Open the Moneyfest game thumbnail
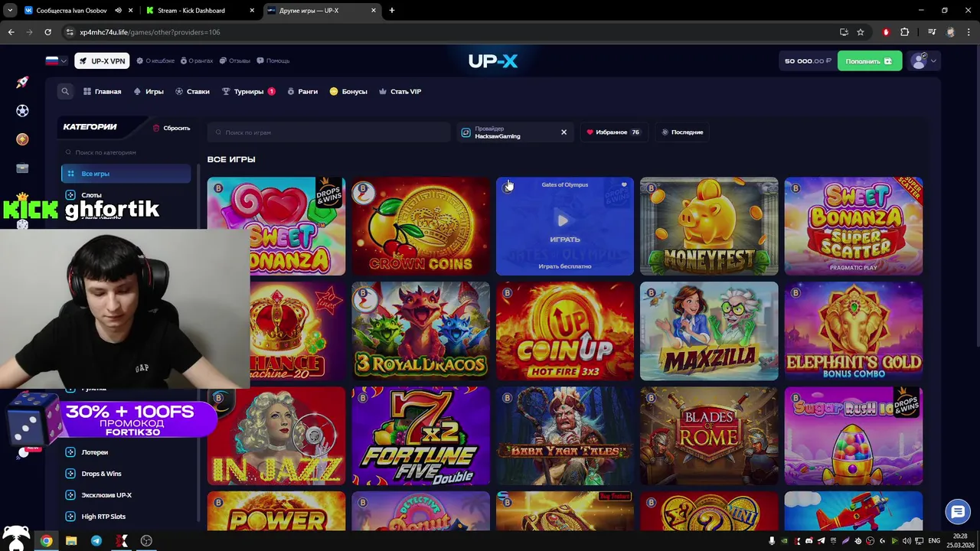 [x=709, y=227]
